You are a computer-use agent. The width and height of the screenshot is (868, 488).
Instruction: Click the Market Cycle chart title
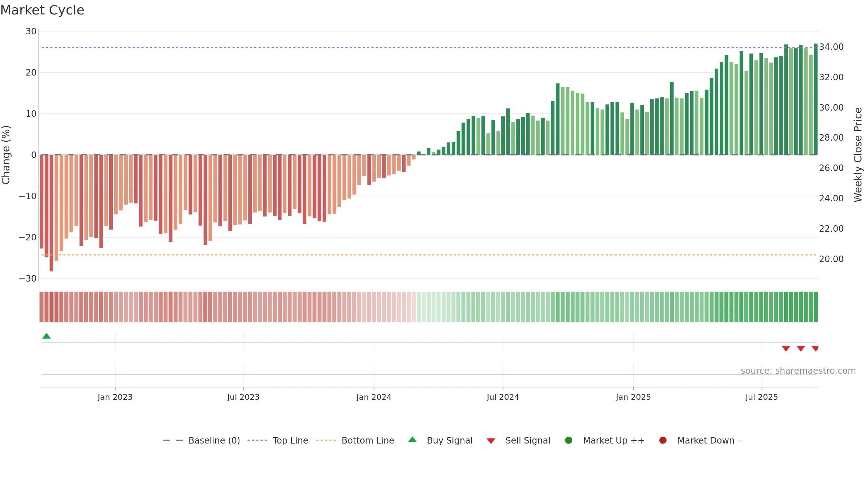(x=42, y=10)
